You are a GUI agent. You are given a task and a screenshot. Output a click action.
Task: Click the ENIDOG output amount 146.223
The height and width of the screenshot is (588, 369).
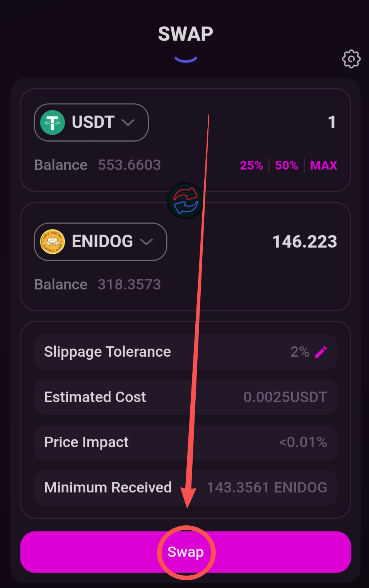[304, 242]
